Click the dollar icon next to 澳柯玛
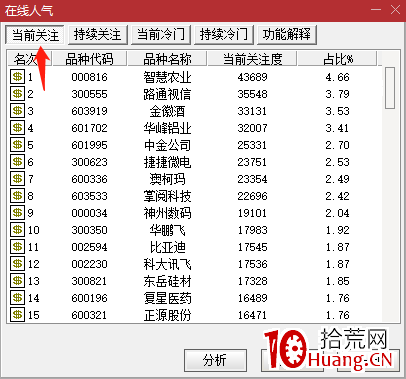This screenshot has height=379, width=406. (17, 179)
